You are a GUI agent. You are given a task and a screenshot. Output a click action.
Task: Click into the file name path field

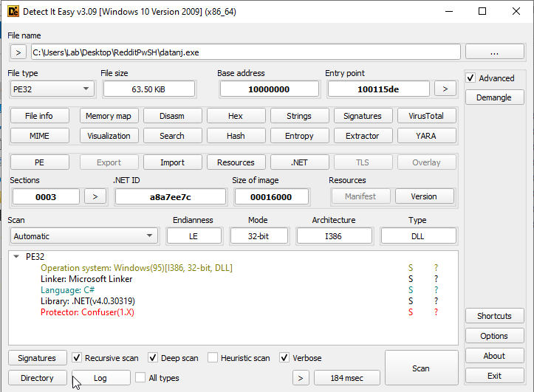[x=245, y=52]
